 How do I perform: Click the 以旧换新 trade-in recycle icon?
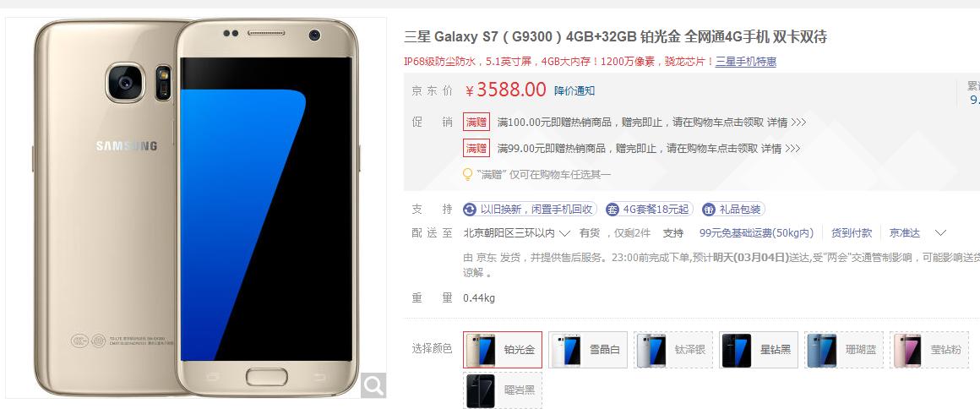pyautogui.click(x=470, y=210)
